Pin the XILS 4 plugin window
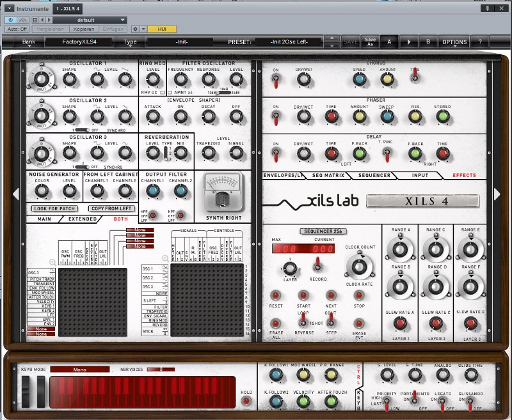The height and width of the screenshot is (420, 512). 488,8
